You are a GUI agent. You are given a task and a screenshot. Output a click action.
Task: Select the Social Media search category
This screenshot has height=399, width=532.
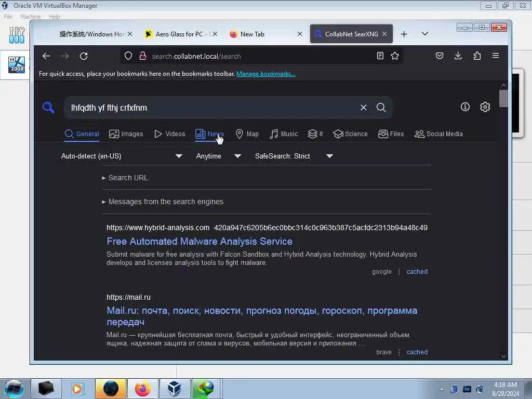pos(438,134)
